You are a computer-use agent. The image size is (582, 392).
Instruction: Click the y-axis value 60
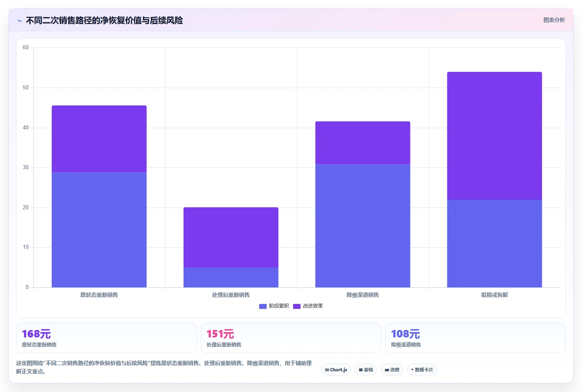click(x=26, y=48)
